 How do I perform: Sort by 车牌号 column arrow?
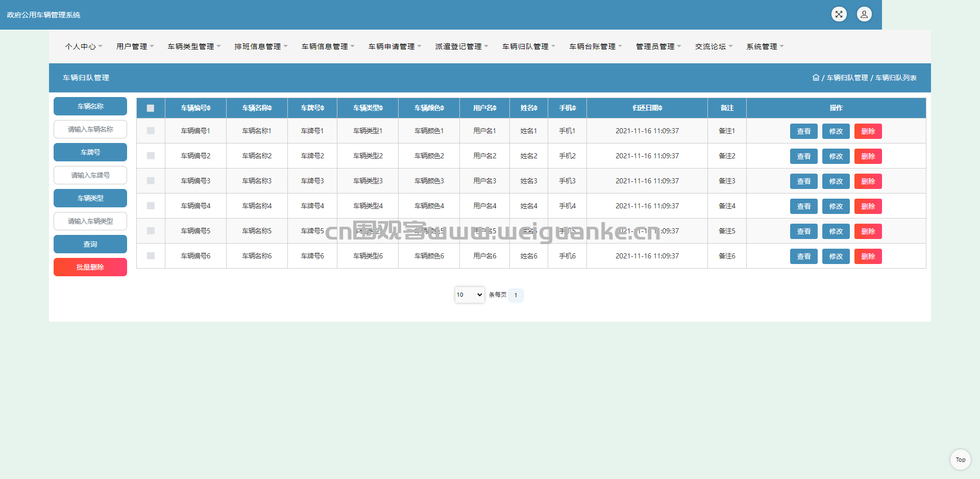point(323,108)
